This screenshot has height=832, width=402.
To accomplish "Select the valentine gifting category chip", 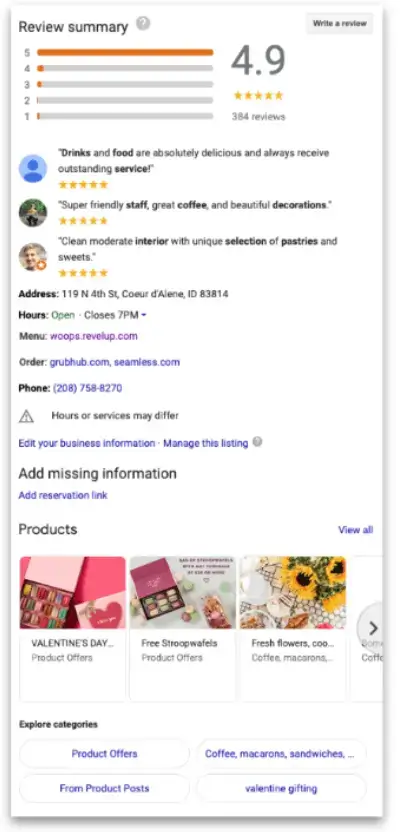I will tap(281, 788).
